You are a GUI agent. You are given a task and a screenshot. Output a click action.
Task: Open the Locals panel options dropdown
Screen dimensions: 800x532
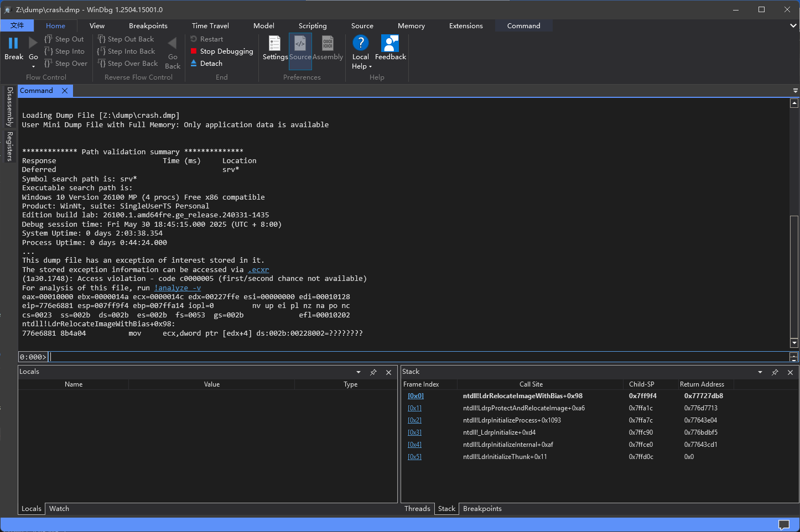click(359, 372)
